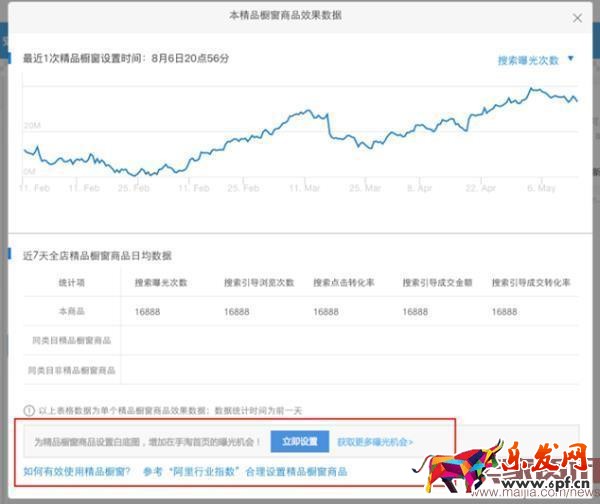The image size is (600, 504).
Task: Select the 本商品 row label
Action: (x=71, y=312)
